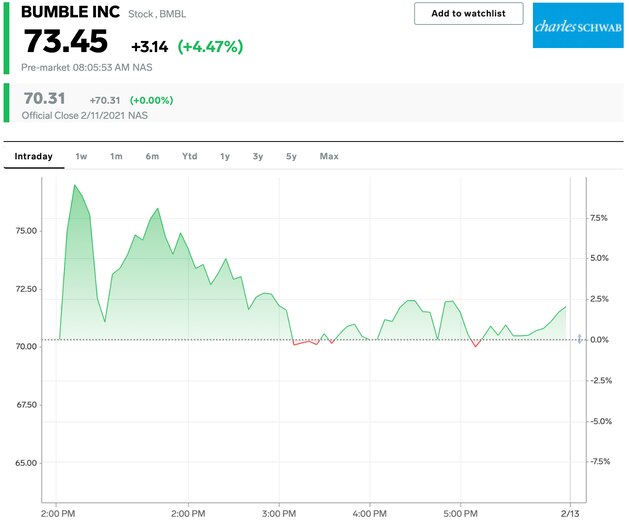
Task: Click the -7.5% right axis label
Action: pyautogui.click(x=600, y=461)
